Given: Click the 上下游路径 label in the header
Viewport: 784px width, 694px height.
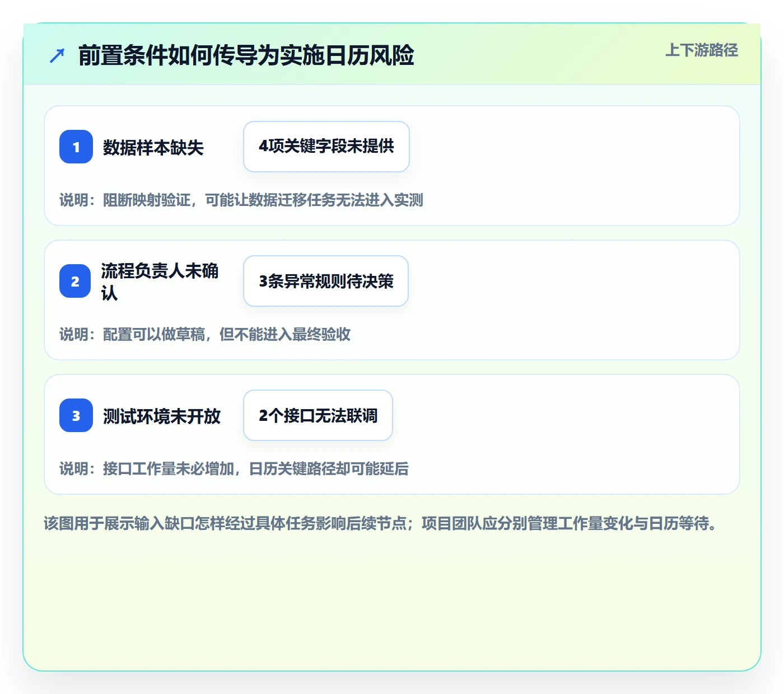Looking at the screenshot, I should pos(702,50).
